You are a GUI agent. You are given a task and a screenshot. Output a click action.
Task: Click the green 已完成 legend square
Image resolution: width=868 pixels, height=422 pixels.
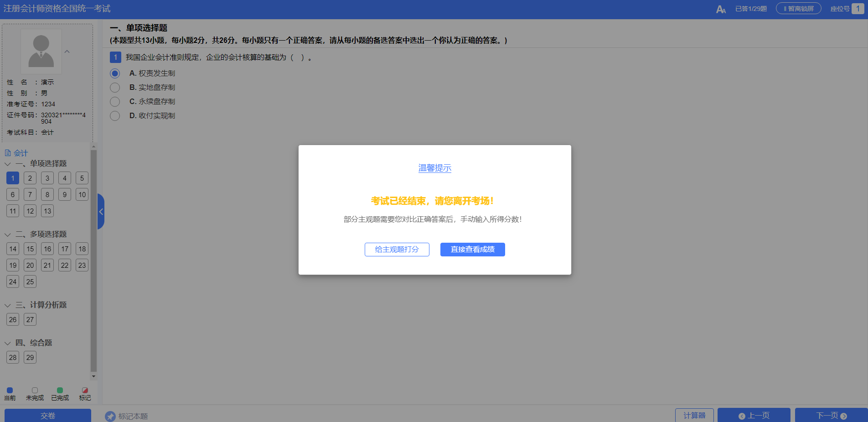pos(60,391)
